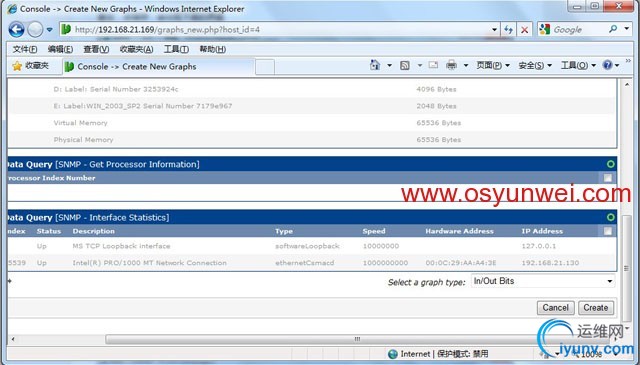Click the Home page icon
This screenshot has height=365, width=640.
click(x=375, y=65)
